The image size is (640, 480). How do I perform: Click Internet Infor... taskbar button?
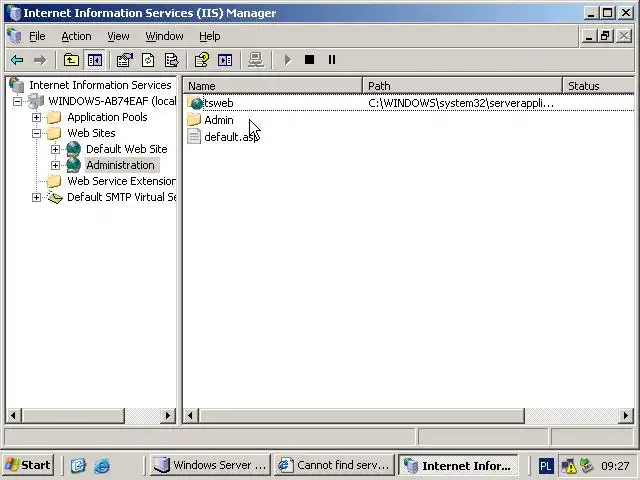[458, 465]
